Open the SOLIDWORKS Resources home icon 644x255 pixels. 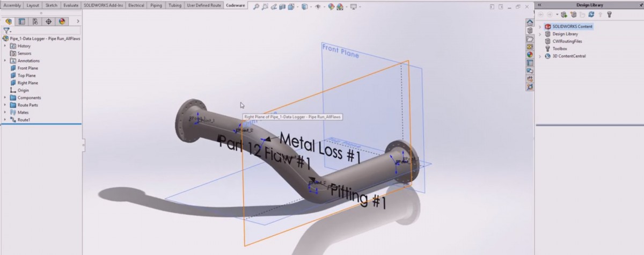pos(530,23)
